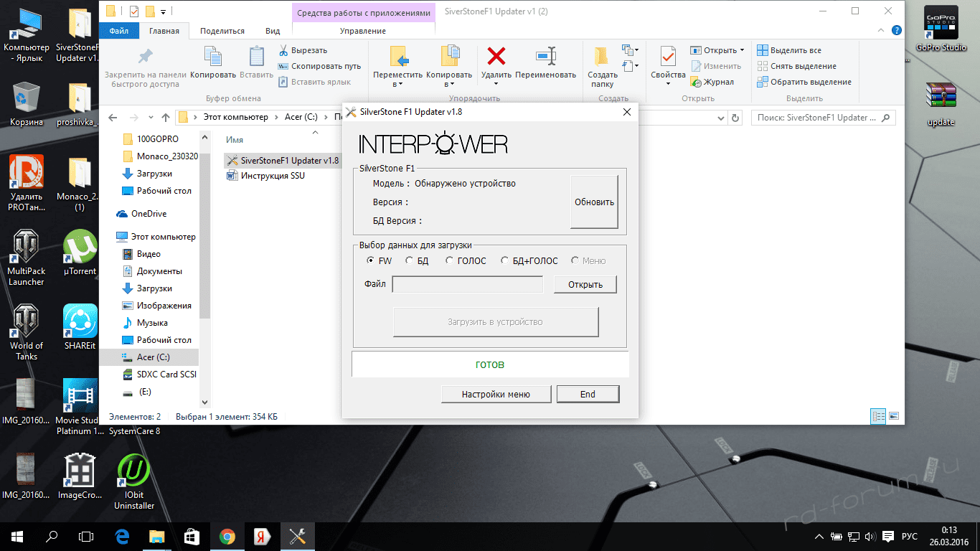980x551 pixels.
Task: Click Открыть button in updater dialog
Action: pyautogui.click(x=585, y=285)
